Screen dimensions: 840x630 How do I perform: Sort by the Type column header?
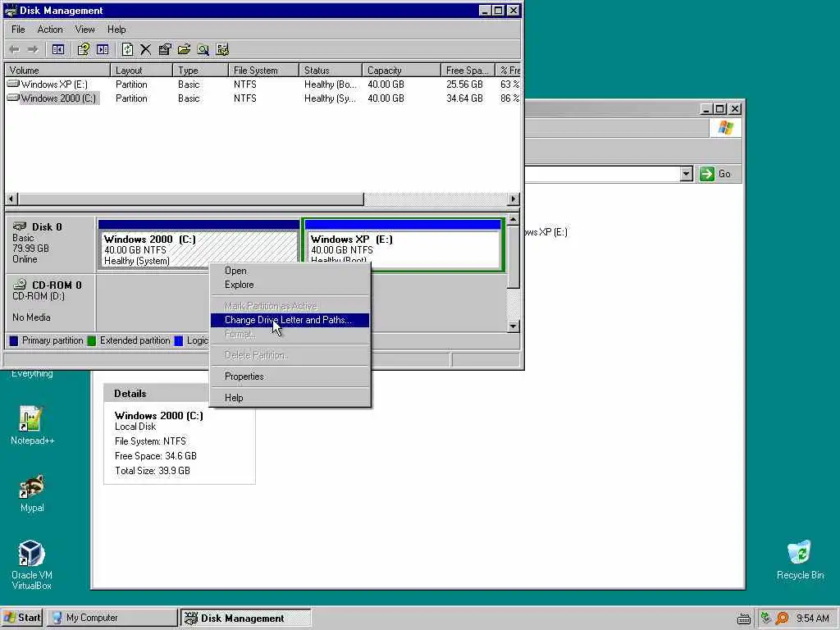(200, 71)
